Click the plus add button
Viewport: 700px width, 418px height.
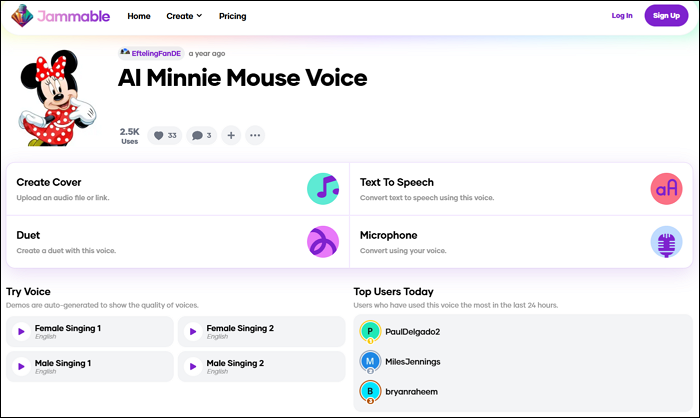[231, 135]
